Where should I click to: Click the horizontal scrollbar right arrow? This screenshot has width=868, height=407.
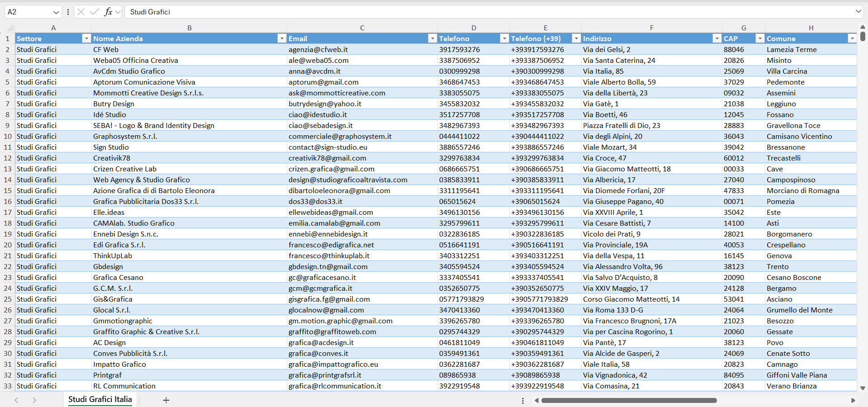point(853,400)
